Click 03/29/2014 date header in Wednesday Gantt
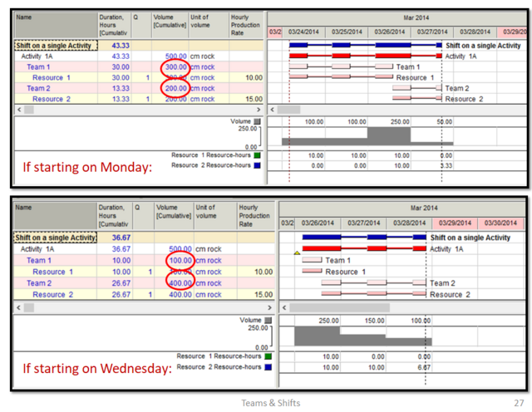 455,223
